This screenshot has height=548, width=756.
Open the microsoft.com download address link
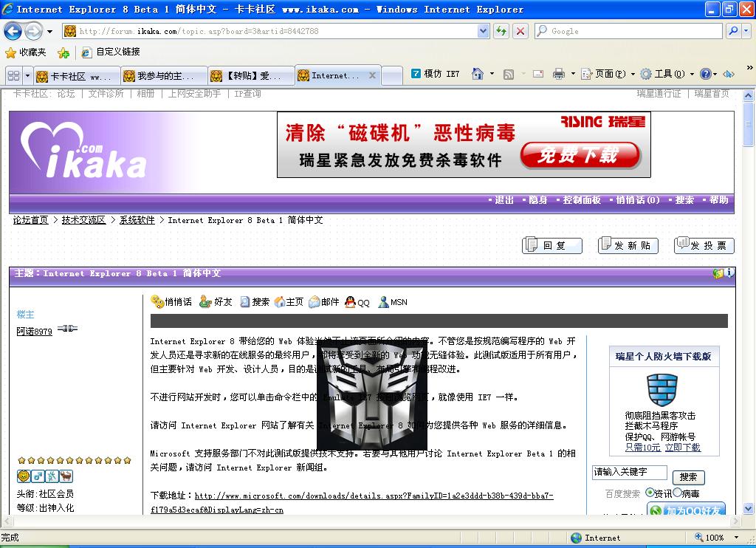point(352,502)
